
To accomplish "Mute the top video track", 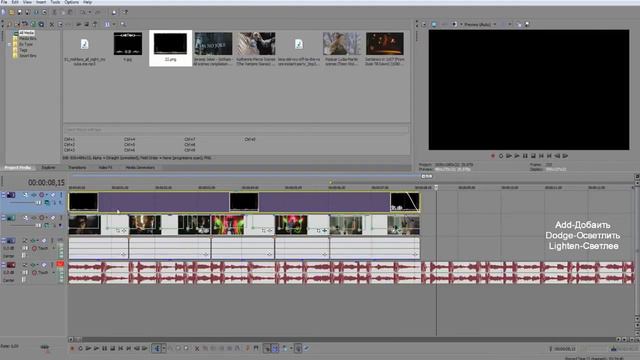I will click(x=53, y=195).
